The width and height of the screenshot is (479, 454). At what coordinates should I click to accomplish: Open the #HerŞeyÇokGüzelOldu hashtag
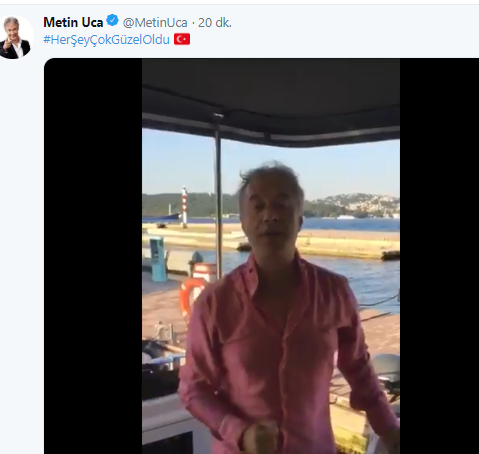pos(107,40)
